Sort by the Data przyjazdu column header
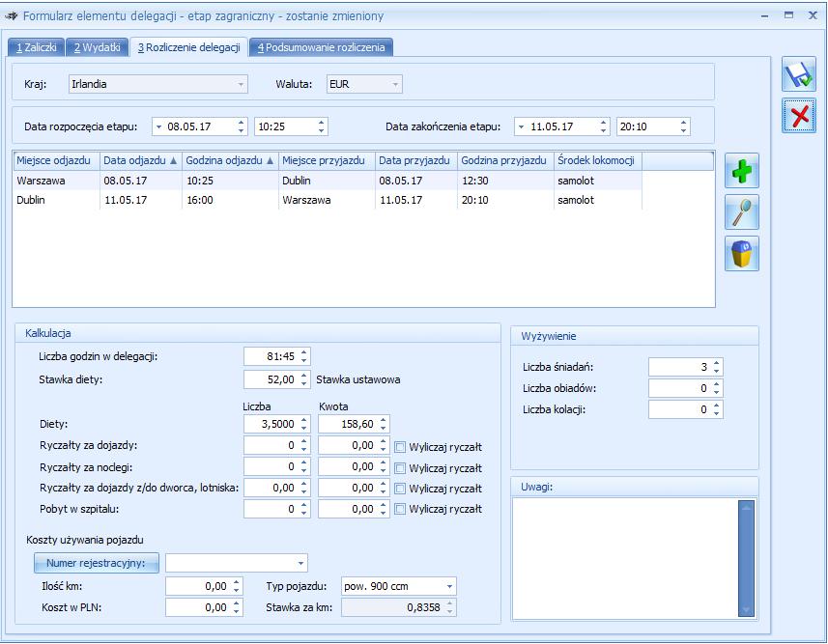Screen dimensions: 828x644 point(416,160)
